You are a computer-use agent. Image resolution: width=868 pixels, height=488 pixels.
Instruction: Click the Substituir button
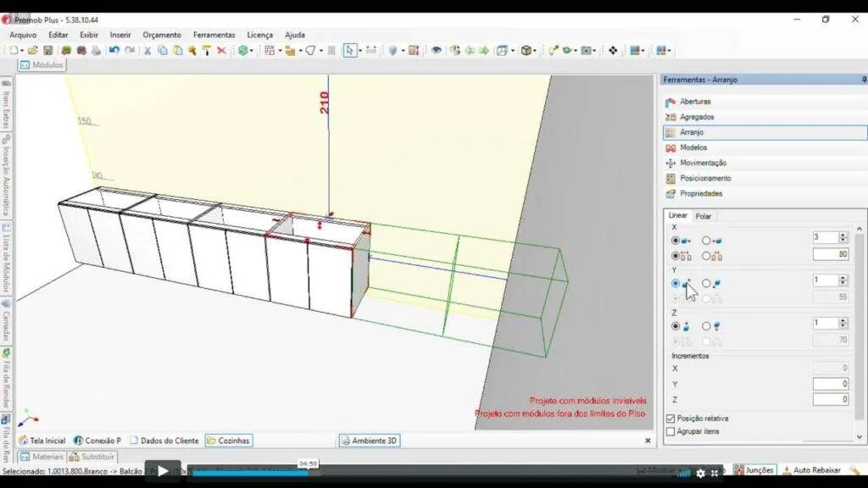tap(92, 457)
